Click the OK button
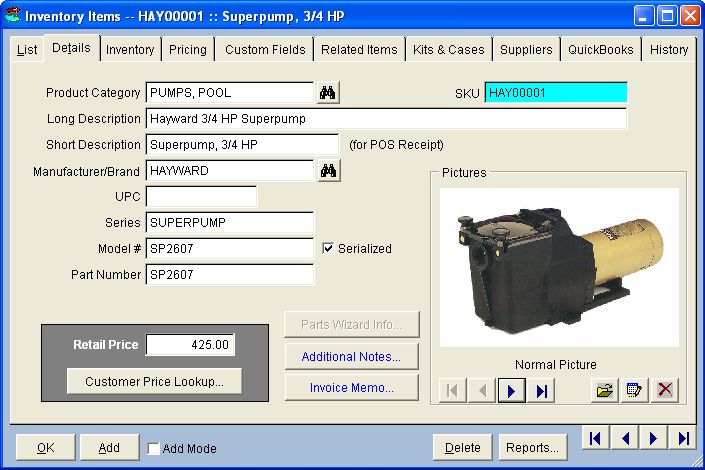This screenshot has height=470, width=705. (x=45, y=448)
